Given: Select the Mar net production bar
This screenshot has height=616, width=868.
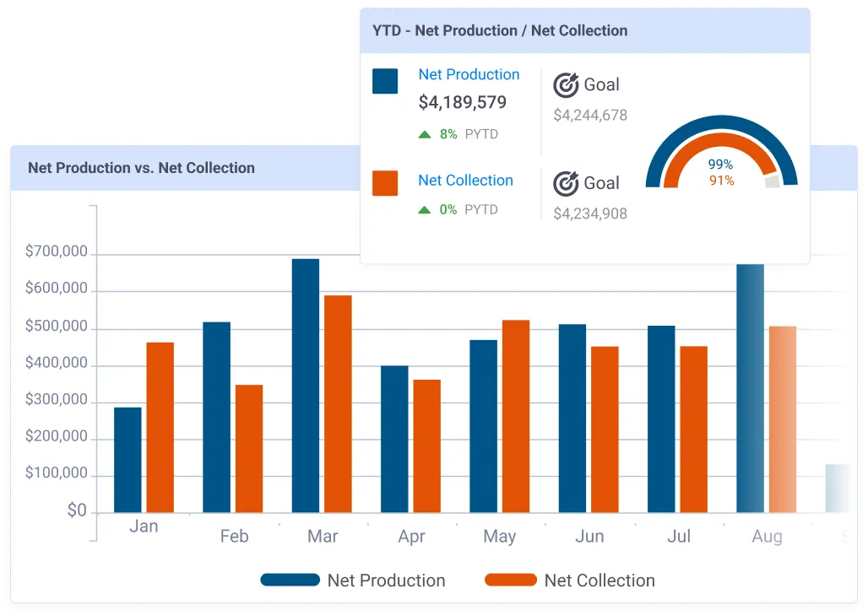Looking at the screenshot, I should point(306,386).
